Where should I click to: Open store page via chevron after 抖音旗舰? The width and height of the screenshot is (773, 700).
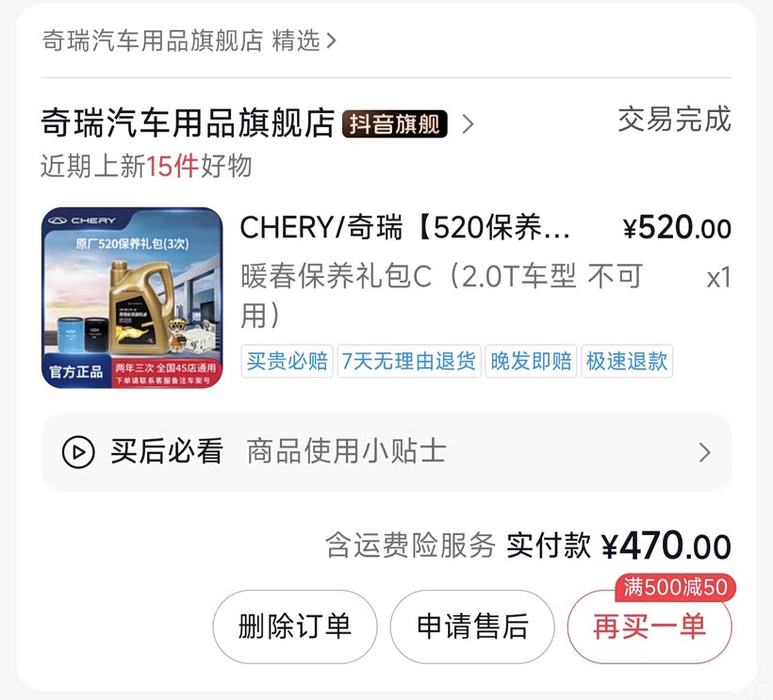[468, 124]
